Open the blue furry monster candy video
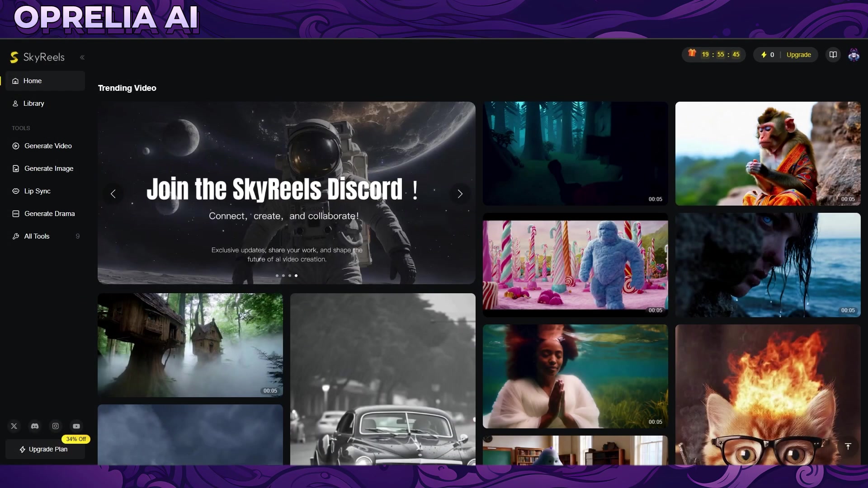Viewport: 868px width, 488px height. [576, 265]
